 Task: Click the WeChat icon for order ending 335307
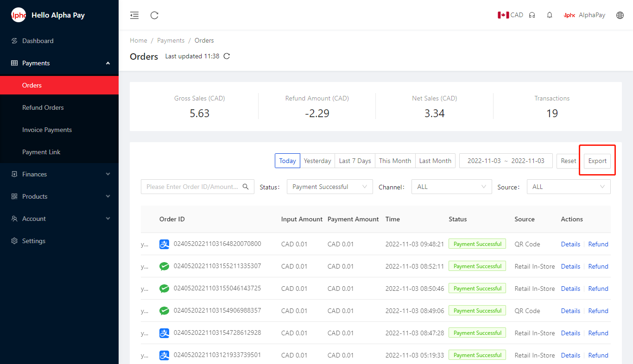point(165,266)
